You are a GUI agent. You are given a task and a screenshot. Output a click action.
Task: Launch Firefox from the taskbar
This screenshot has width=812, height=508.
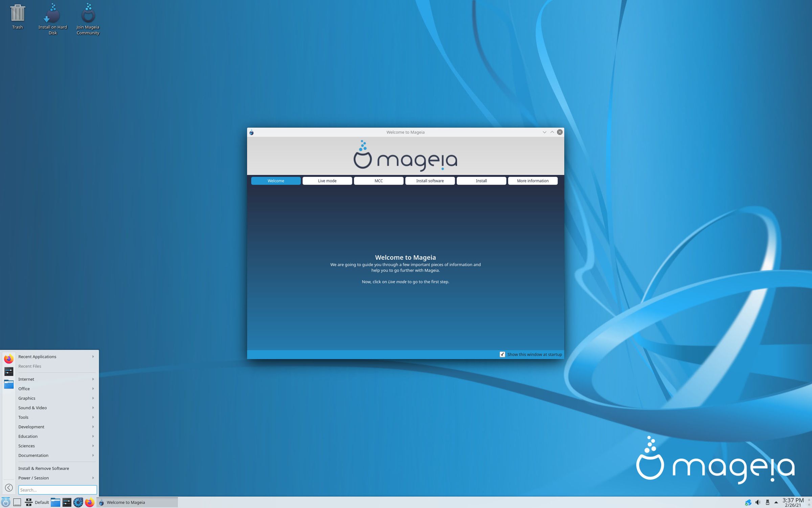tap(90, 503)
